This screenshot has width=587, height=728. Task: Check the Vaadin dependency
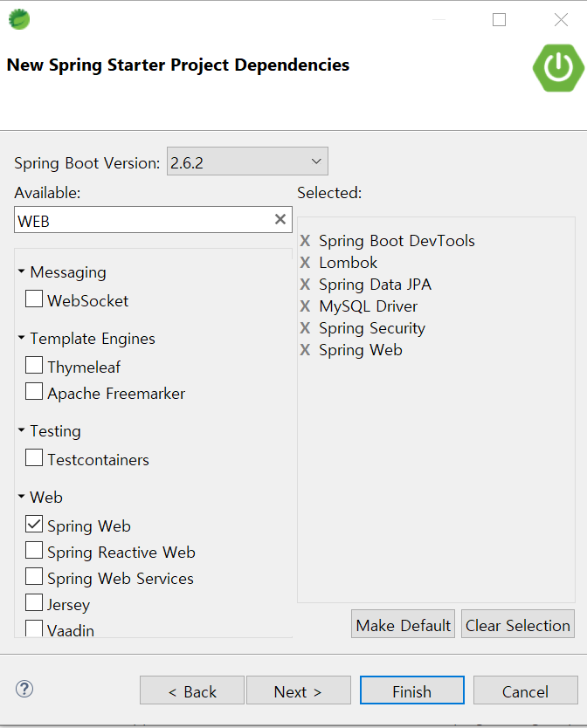(34, 628)
